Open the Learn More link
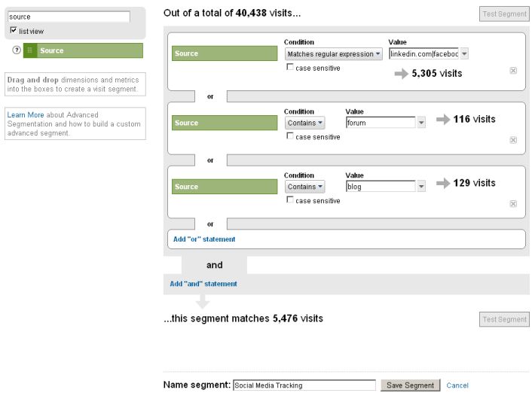The image size is (532, 393). tap(26, 114)
